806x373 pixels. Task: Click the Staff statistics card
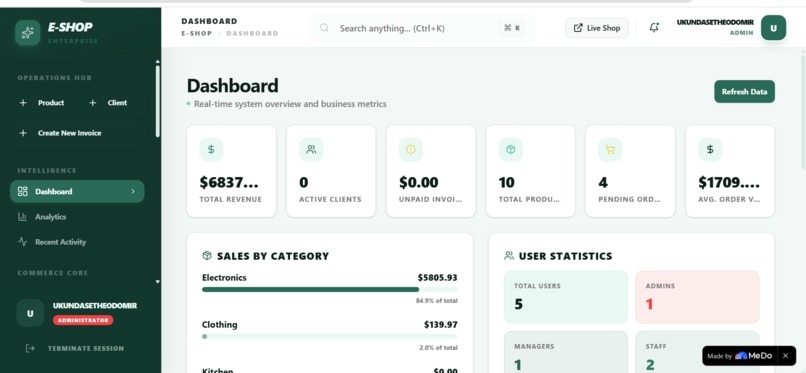coord(697,352)
